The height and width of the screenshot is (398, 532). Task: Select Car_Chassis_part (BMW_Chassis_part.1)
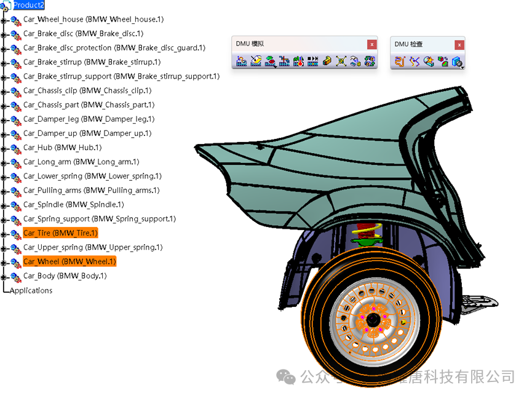click(x=89, y=105)
